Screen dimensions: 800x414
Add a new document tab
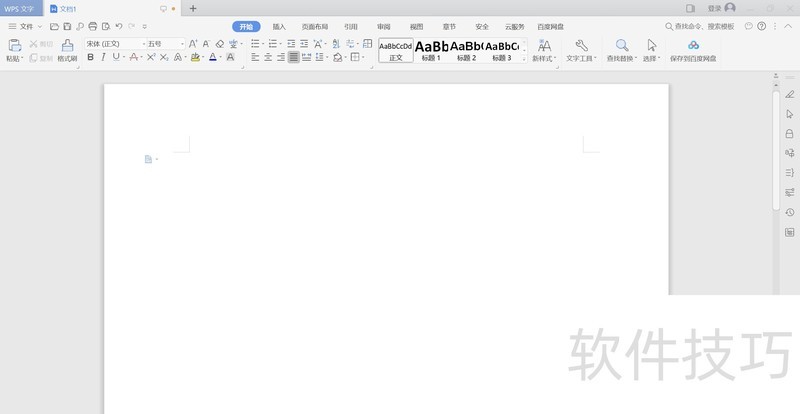pyautogui.click(x=193, y=8)
